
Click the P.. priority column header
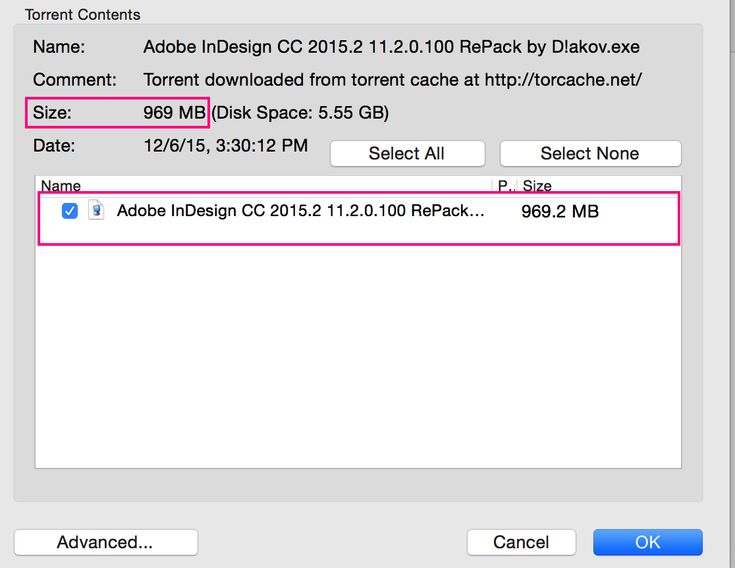[505, 186]
